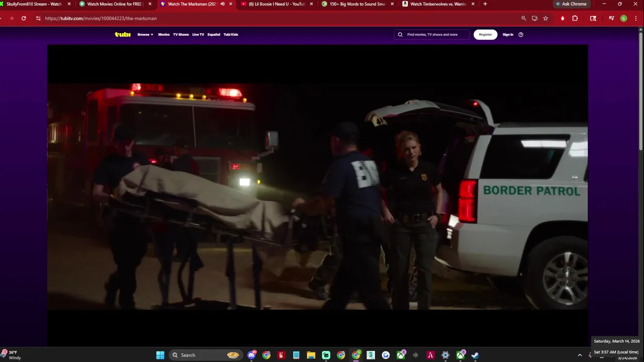Reload the current page
This screenshot has height=362, width=644.
click(24, 18)
